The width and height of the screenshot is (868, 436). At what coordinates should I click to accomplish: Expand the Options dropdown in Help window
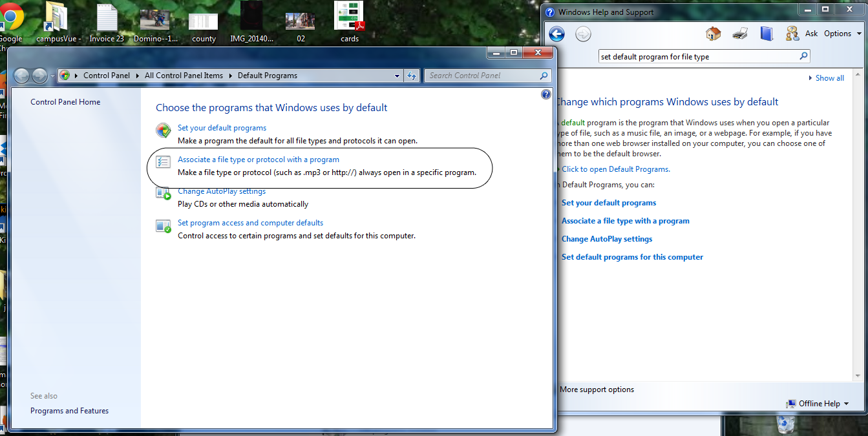coord(842,34)
